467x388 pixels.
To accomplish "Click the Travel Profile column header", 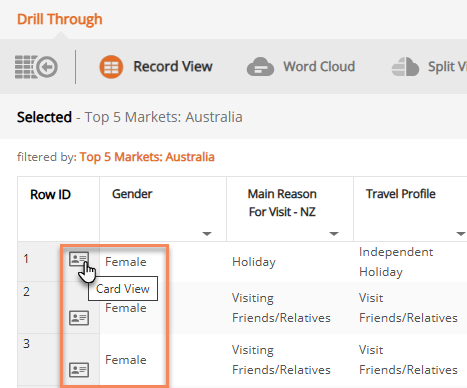I will coord(401,194).
